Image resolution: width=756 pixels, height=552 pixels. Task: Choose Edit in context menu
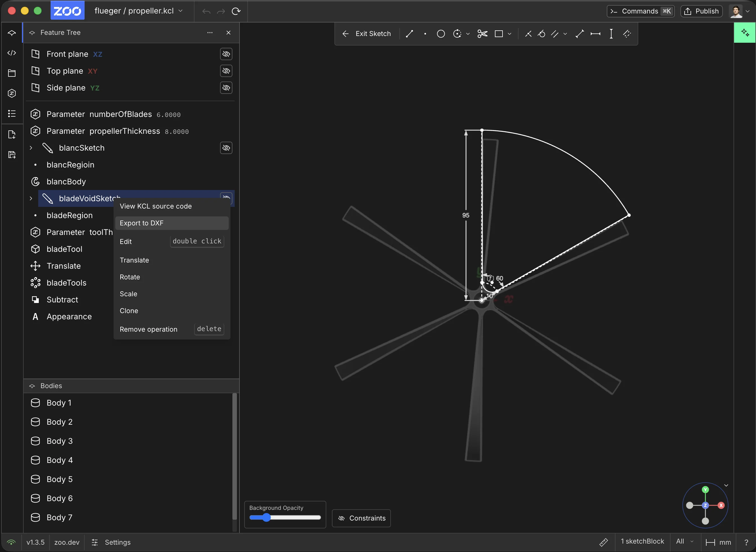tap(172, 242)
